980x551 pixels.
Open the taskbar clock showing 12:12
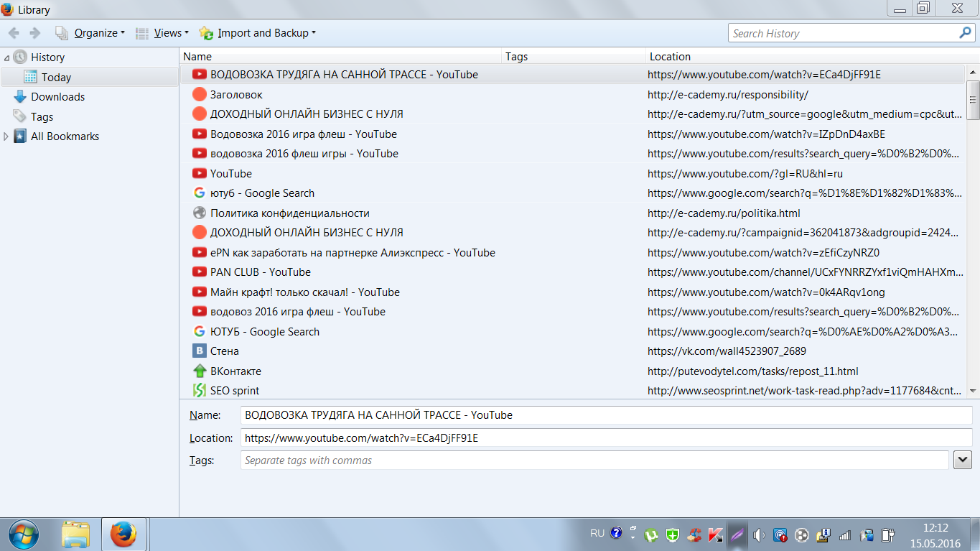click(935, 534)
